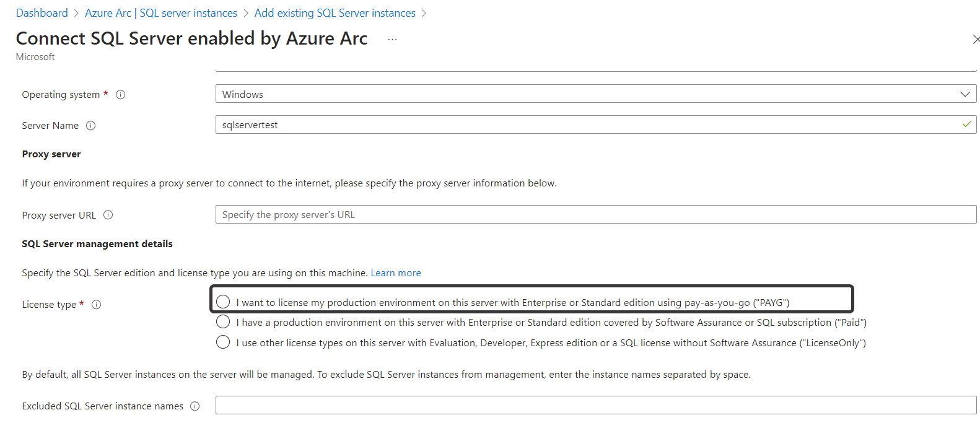Viewport: 980px width, 436px height.
Task: Click info icon next to Proxy server URL
Action: (108, 215)
